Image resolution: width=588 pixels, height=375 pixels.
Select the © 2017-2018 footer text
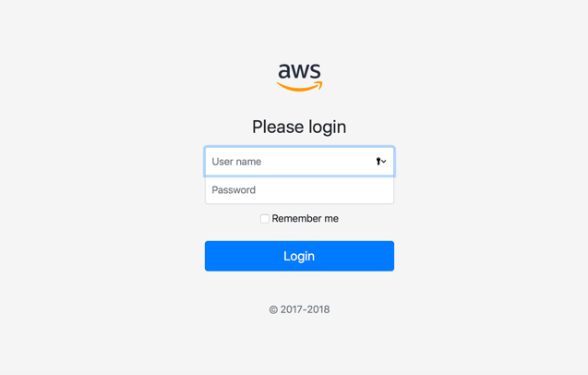tap(299, 309)
